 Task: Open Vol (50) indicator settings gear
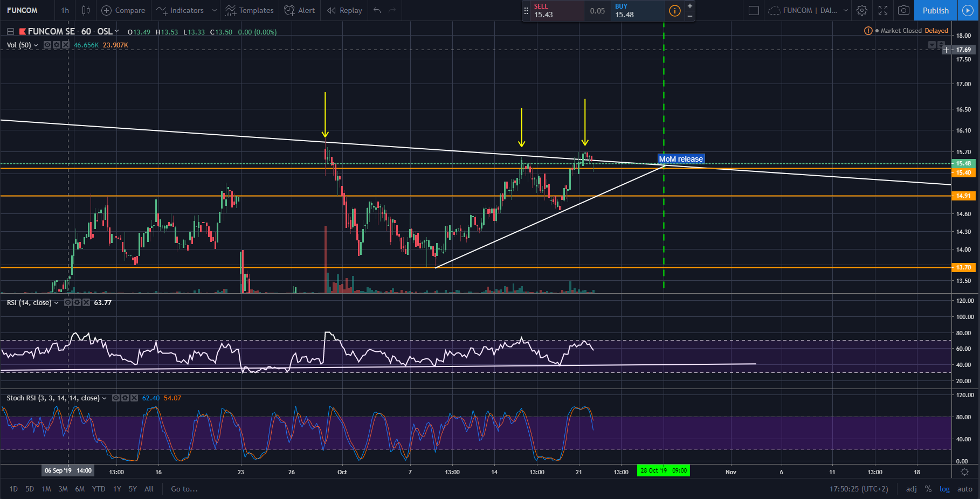57,45
